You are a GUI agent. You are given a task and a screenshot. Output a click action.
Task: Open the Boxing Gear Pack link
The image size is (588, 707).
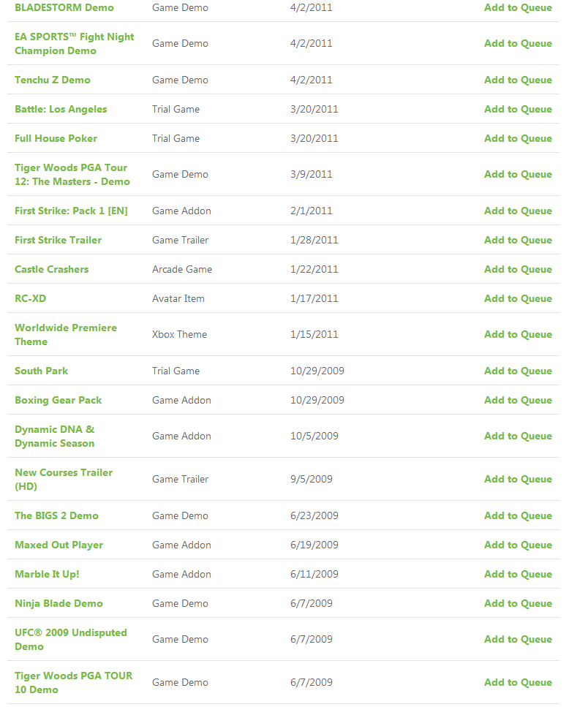(x=59, y=401)
